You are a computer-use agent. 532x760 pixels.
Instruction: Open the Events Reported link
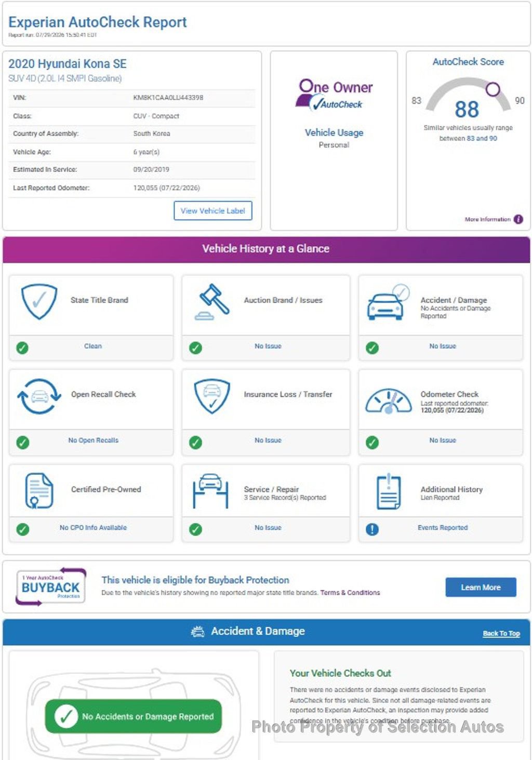[x=443, y=528]
